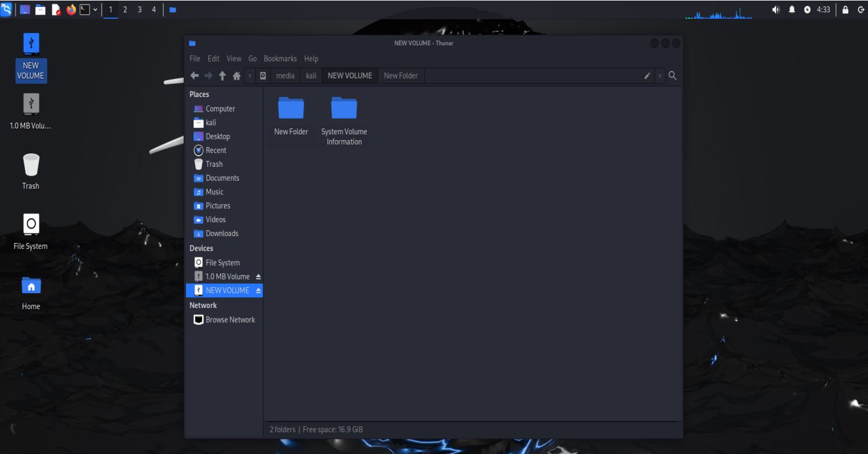This screenshot has width=868, height=454.
Task: Launch Firefox from the top panel
Action: pos(71,9)
